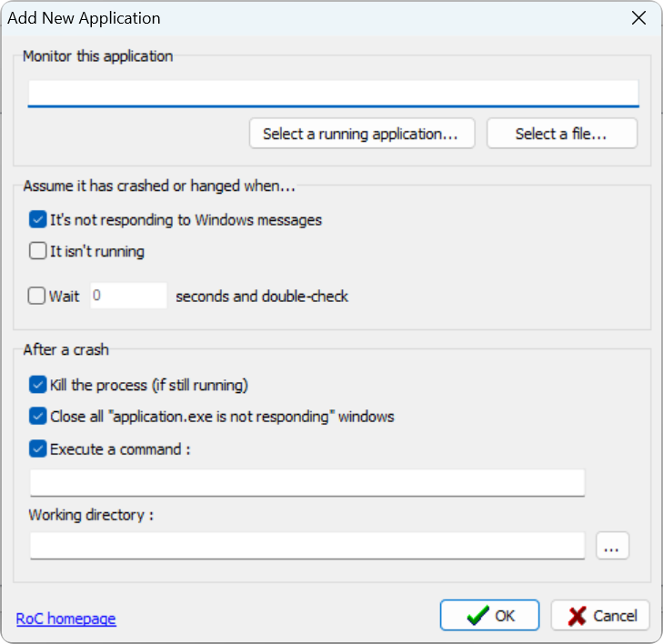Uncheck "It's not responding to Windows messages"
The width and height of the screenshot is (663, 644).
tap(38, 219)
